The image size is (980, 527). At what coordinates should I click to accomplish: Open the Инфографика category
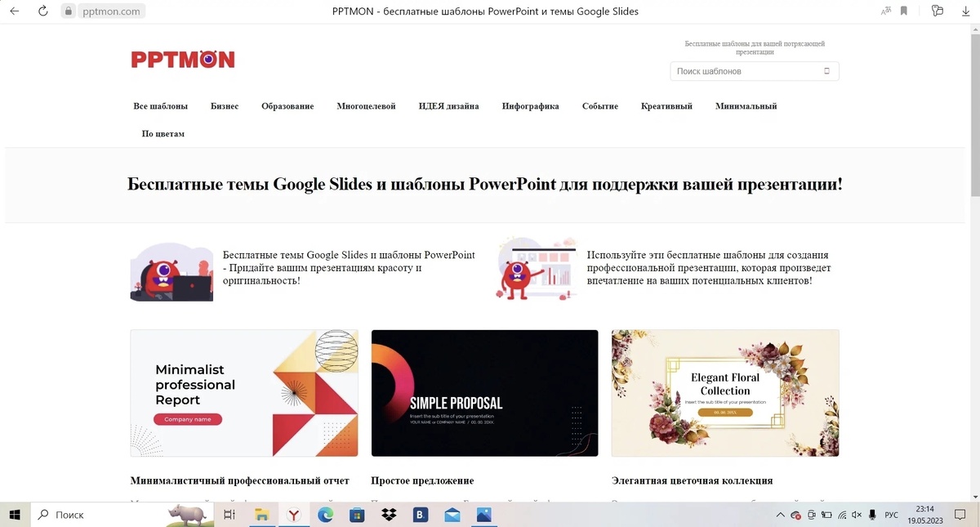click(531, 106)
